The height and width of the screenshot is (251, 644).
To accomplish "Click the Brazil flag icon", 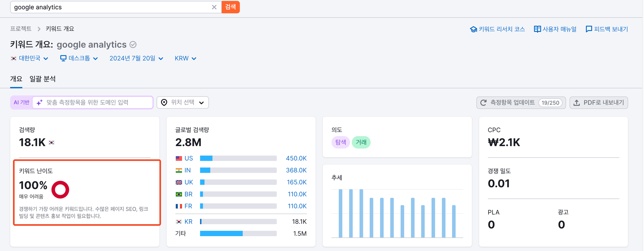I will click(x=179, y=194).
